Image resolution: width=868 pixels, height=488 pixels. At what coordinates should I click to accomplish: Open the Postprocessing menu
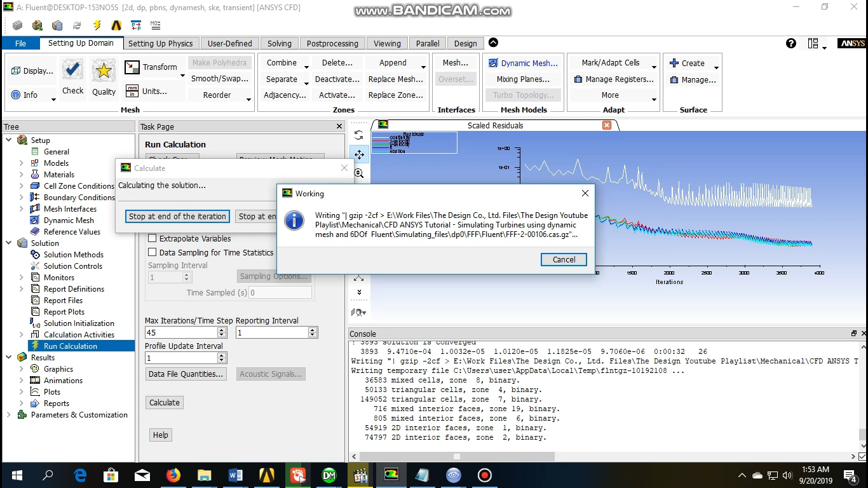[x=332, y=43]
